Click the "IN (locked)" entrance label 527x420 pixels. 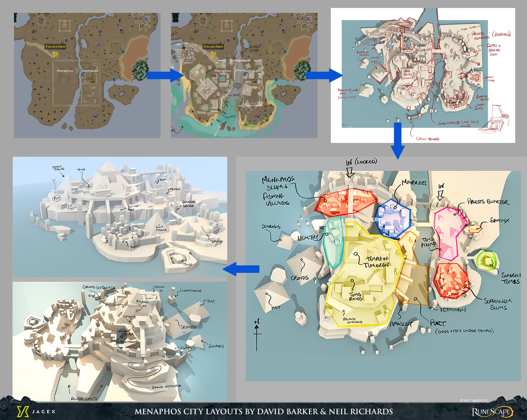361,162
